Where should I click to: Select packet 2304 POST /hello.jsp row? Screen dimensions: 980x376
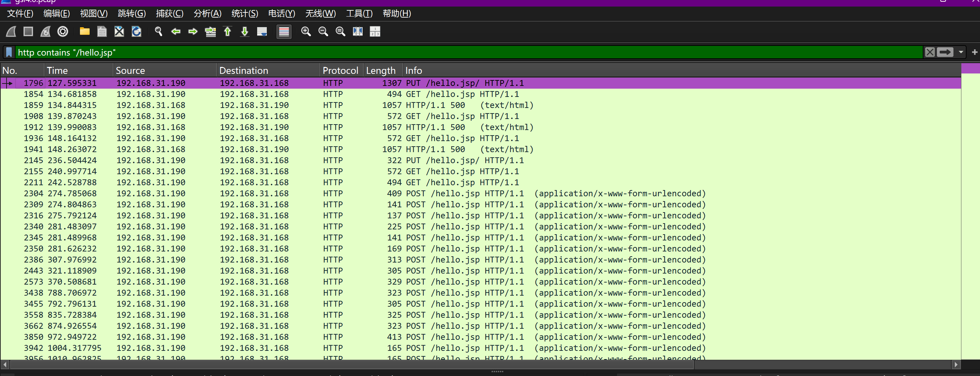[x=381, y=193]
